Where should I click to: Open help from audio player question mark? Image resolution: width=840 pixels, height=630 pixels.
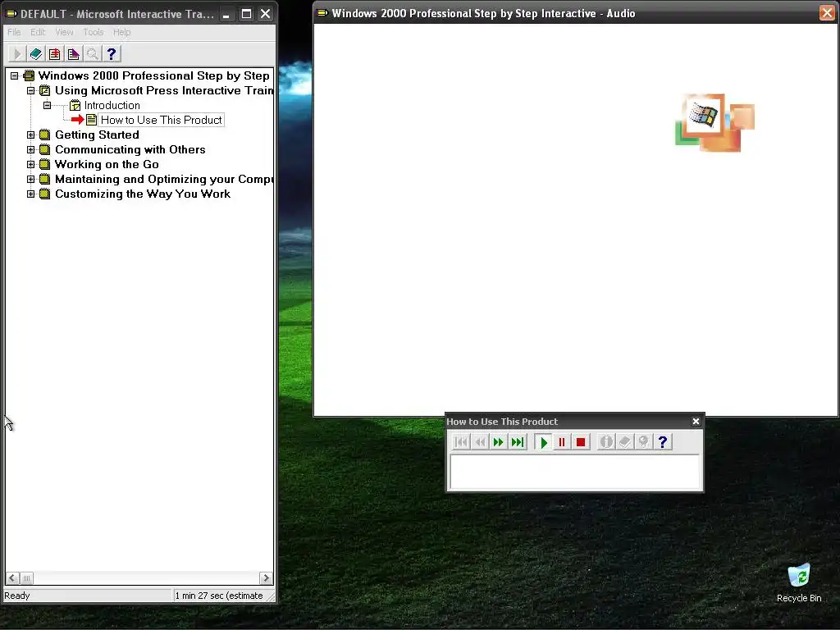point(663,442)
